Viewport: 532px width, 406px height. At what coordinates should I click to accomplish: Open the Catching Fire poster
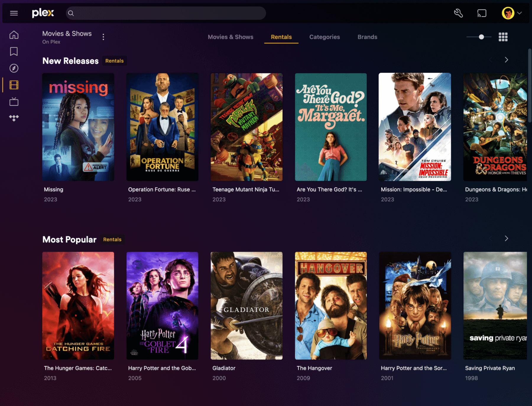[x=78, y=306]
